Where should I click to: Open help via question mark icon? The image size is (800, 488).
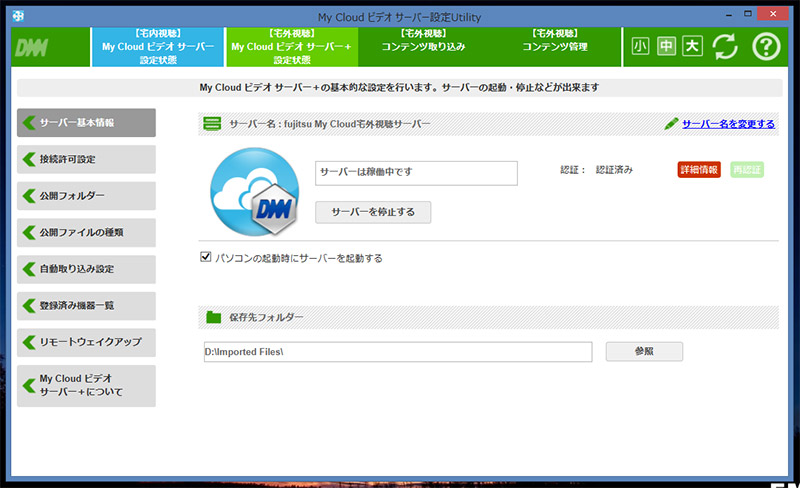pos(766,47)
